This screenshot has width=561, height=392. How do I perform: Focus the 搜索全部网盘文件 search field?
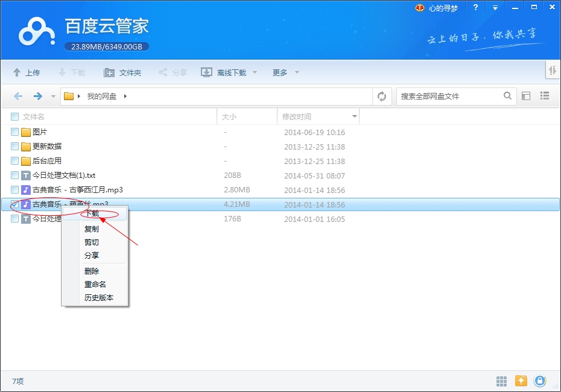coord(449,96)
